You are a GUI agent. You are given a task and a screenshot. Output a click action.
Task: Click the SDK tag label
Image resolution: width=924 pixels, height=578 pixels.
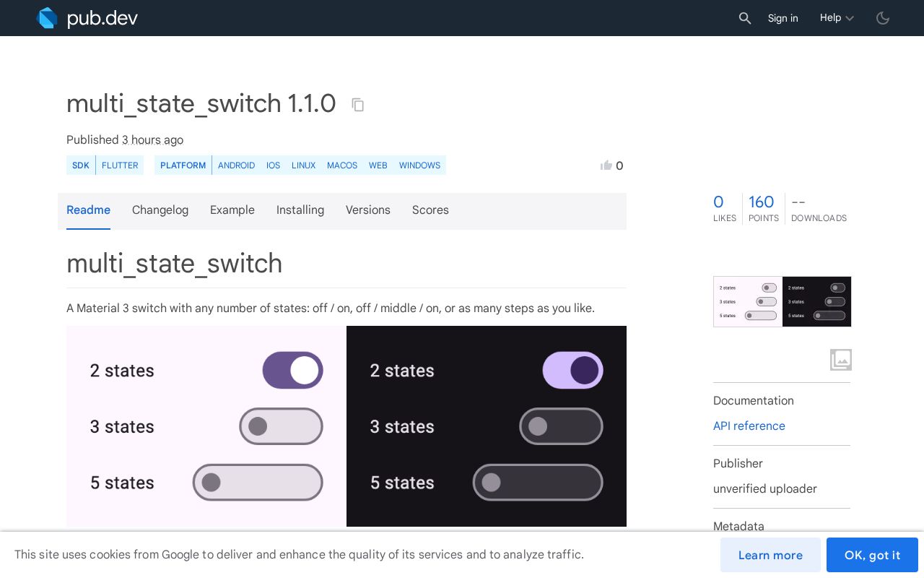(81, 165)
